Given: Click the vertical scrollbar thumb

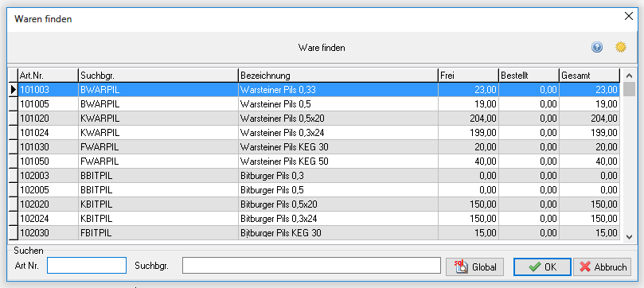Looking at the screenshot, I should [x=629, y=88].
